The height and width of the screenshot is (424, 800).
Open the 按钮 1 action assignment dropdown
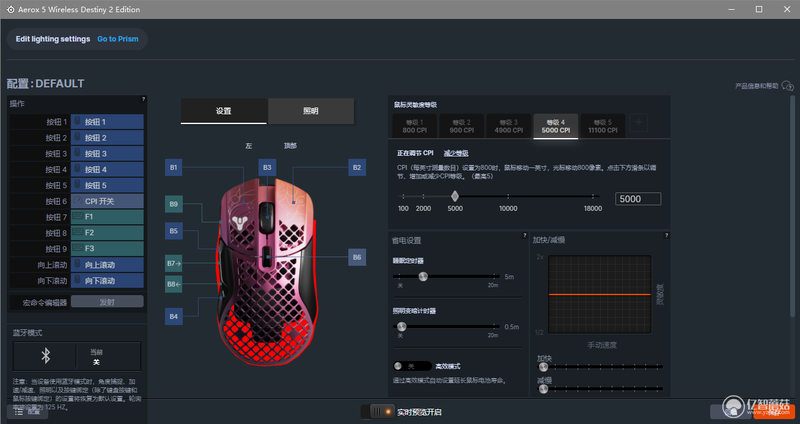point(107,122)
